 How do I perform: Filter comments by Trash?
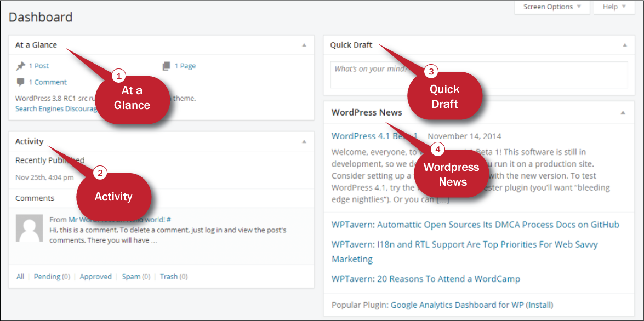coord(169,277)
